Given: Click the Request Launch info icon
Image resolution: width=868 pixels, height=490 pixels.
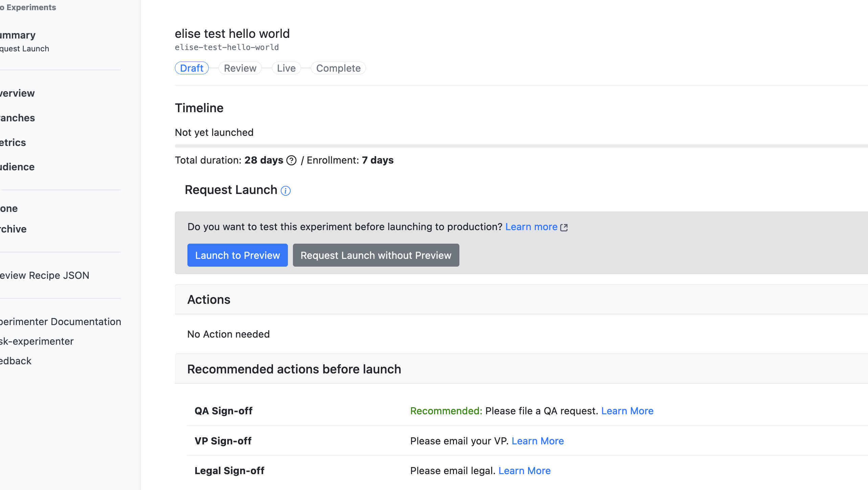Looking at the screenshot, I should (285, 191).
